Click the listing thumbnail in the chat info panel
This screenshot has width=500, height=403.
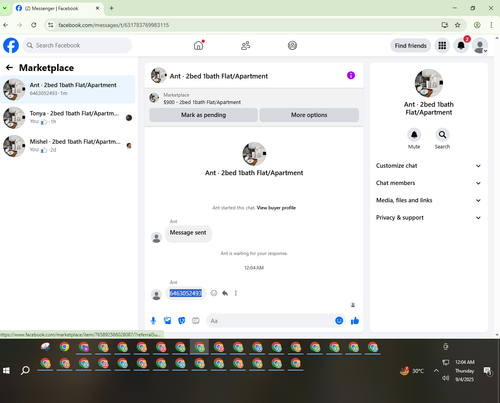pyautogui.click(x=429, y=83)
